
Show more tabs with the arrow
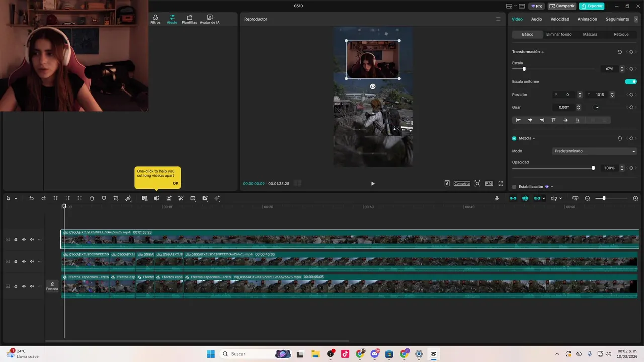pos(636,19)
